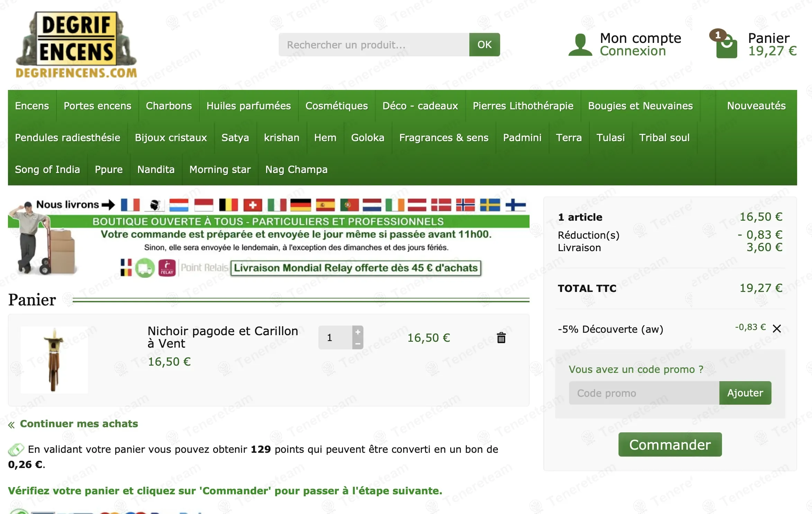812x514 pixels.
Task: Open the Encens menu
Action: 32,106
